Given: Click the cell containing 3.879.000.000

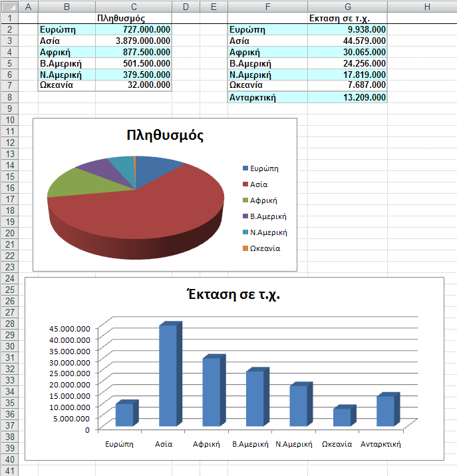Looking at the screenshot, I should point(133,41).
